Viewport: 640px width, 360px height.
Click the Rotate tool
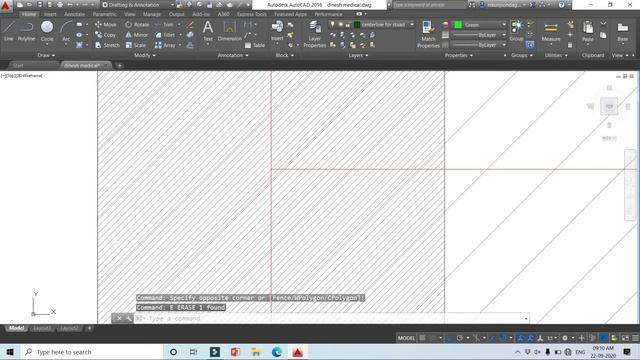(x=137, y=24)
